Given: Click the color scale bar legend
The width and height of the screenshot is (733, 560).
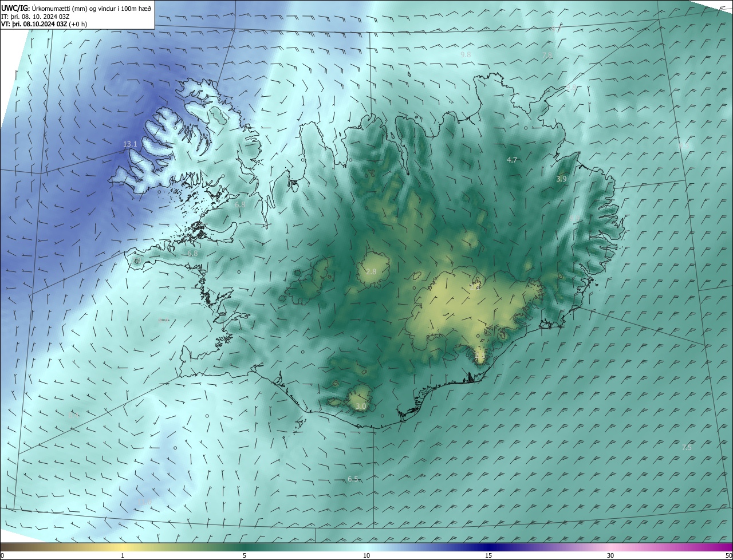Looking at the screenshot, I should point(366,547).
